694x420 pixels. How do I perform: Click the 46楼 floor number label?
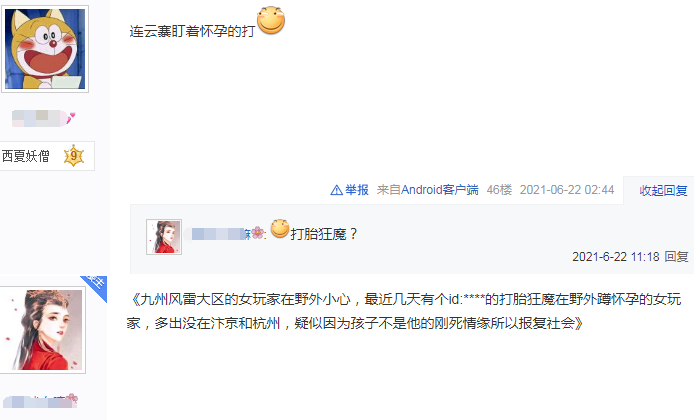point(499,190)
